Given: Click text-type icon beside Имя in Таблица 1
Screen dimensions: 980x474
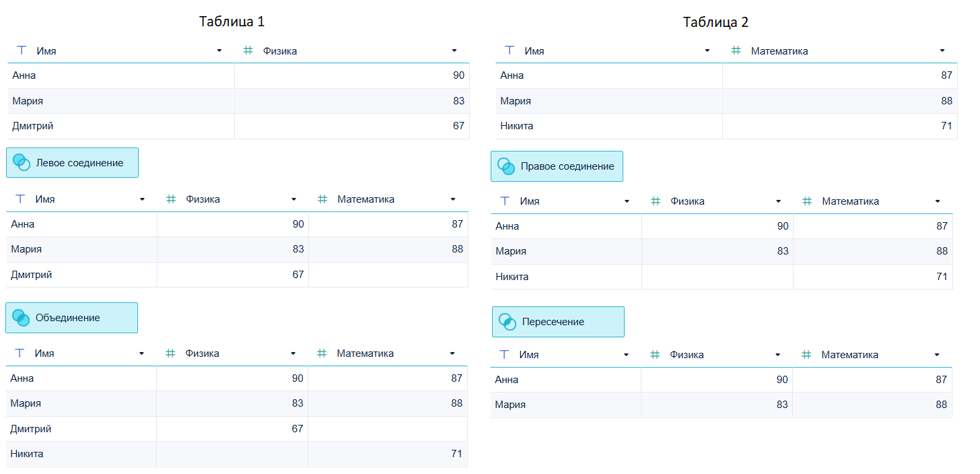Looking at the screenshot, I should (x=22, y=50).
